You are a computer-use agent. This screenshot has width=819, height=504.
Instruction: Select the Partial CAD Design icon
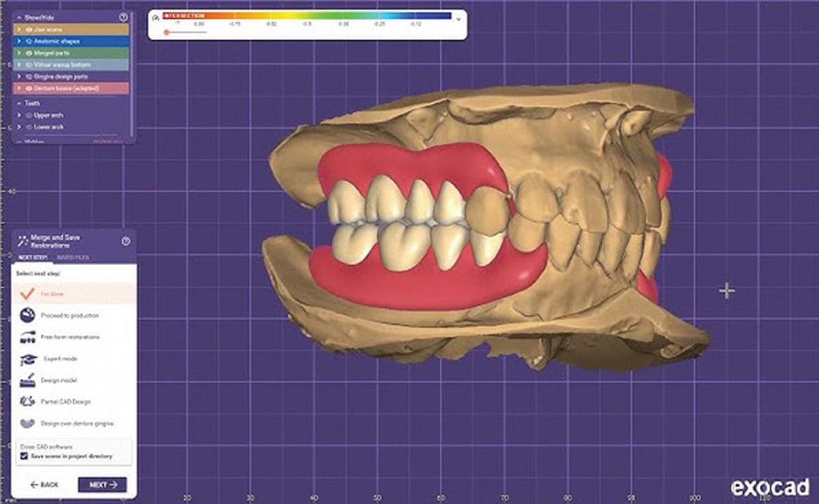[x=27, y=401]
